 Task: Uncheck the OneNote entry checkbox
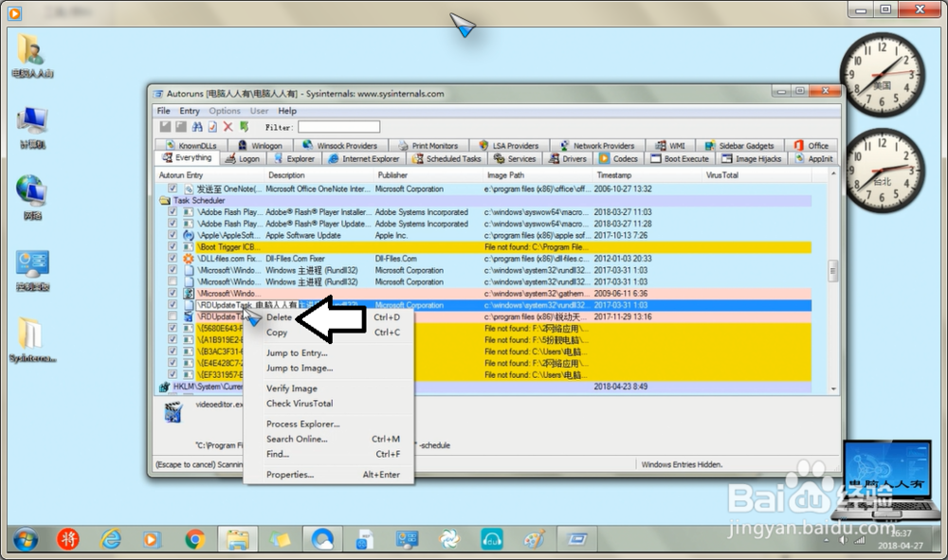[x=173, y=190]
